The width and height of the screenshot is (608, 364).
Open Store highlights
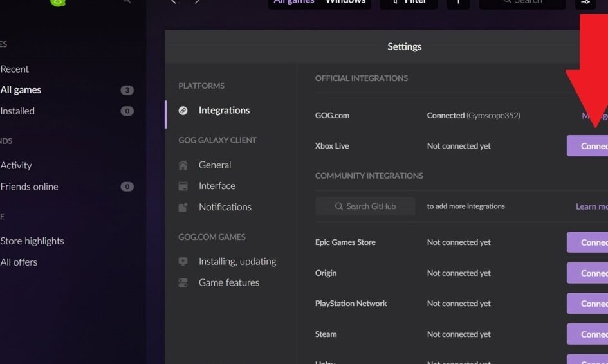point(32,241)
